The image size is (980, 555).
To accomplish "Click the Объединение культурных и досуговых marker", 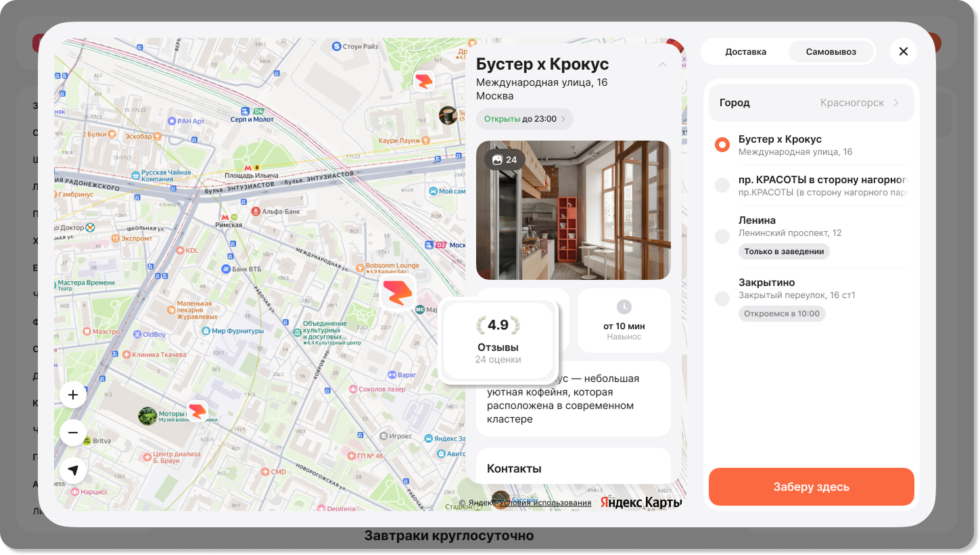I will [296, 333].
